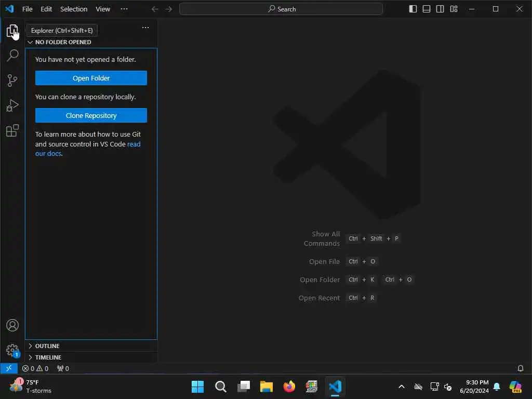The image size is (532, 399).
Task: Open Windows taskbar search
Action: (220, 387)
